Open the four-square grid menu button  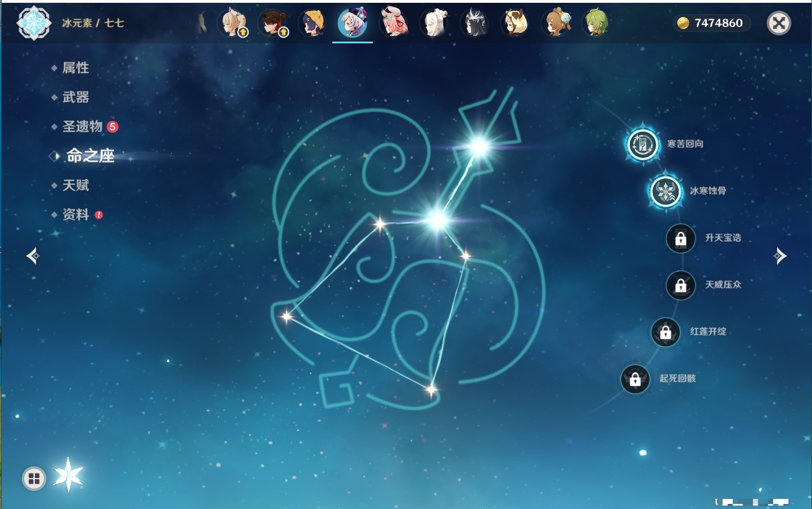pos(34,479)
